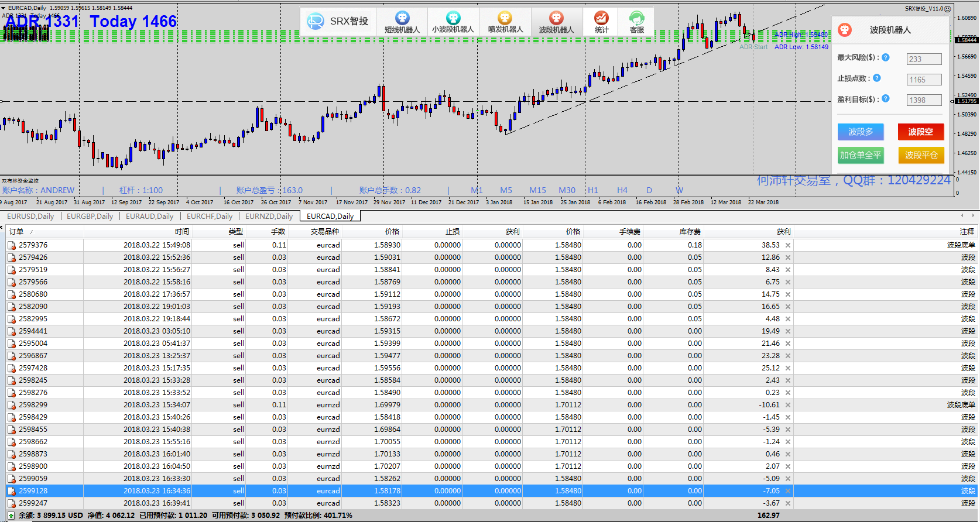Close order 2598900 with its X icon
Screen dimensions: 980x522
(x=788, y=466)
